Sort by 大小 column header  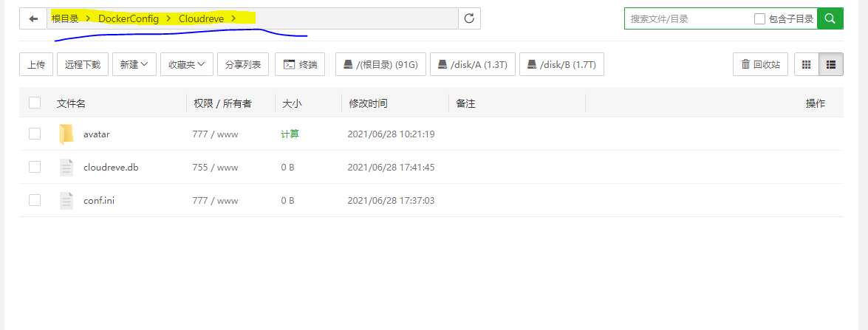(x=292, y=103)
